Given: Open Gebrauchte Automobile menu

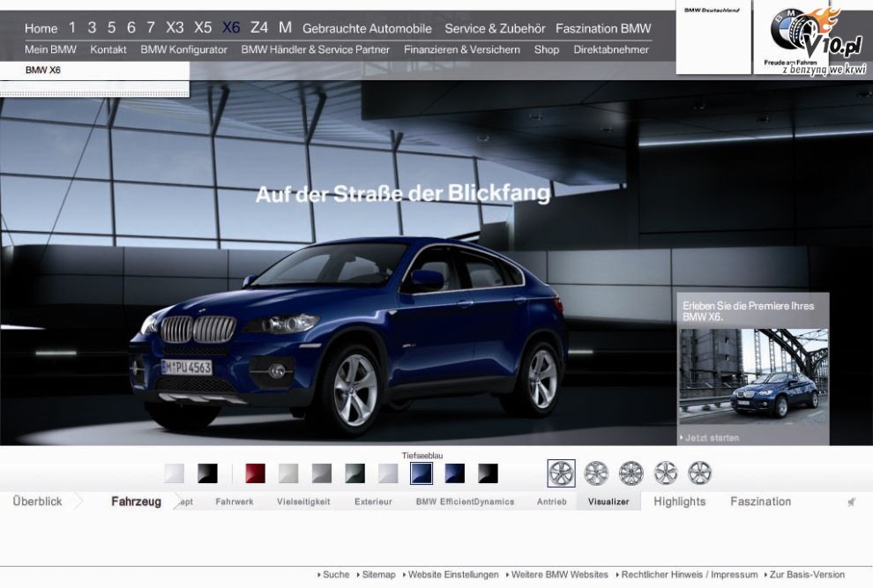Looking at the screenshot, I should [x=367, y=28].
